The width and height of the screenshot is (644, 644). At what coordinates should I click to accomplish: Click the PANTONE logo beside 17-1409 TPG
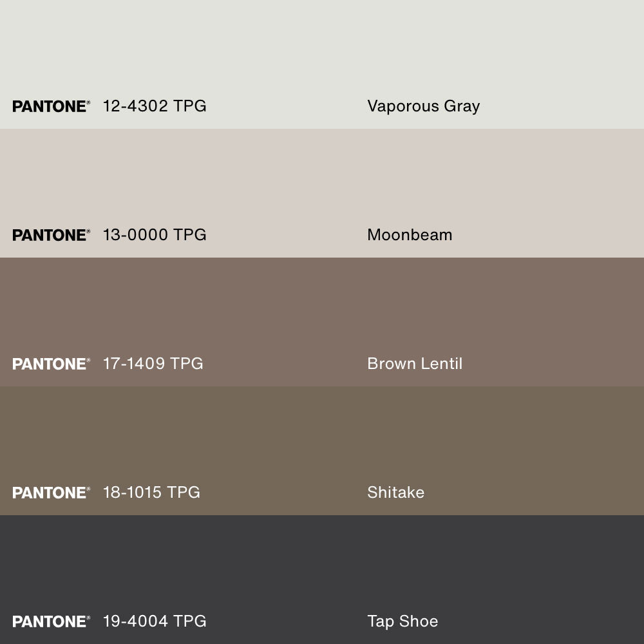pos(51,364)
